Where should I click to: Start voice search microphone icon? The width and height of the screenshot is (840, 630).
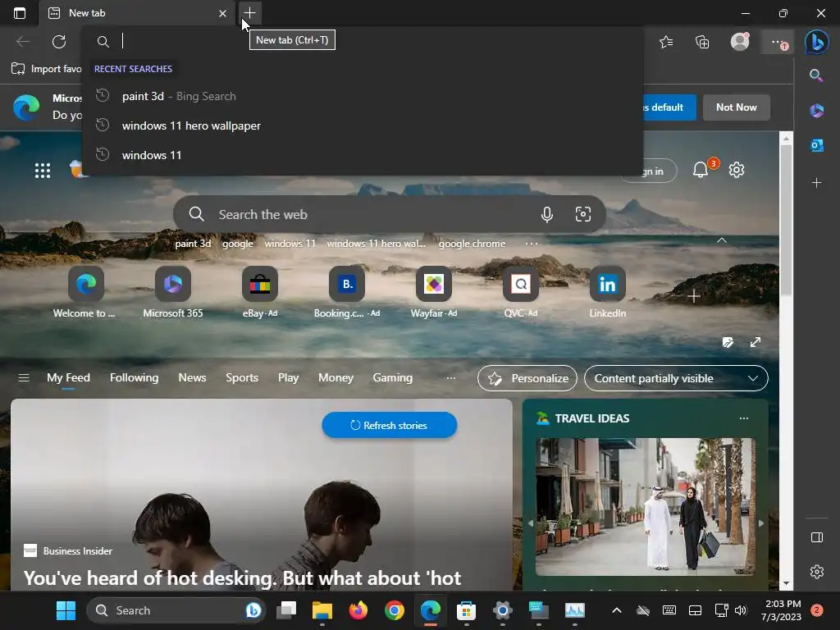click(x=546, y=214)
